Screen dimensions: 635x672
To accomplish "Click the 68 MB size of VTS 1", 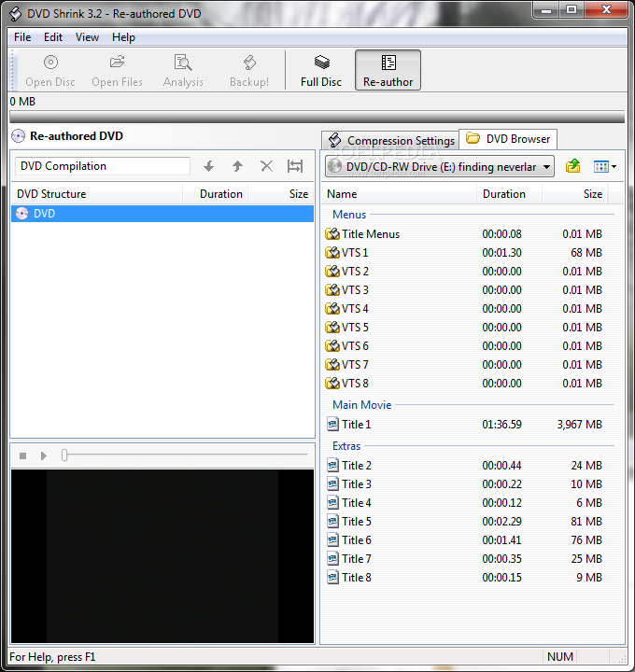I will [586, 253].
